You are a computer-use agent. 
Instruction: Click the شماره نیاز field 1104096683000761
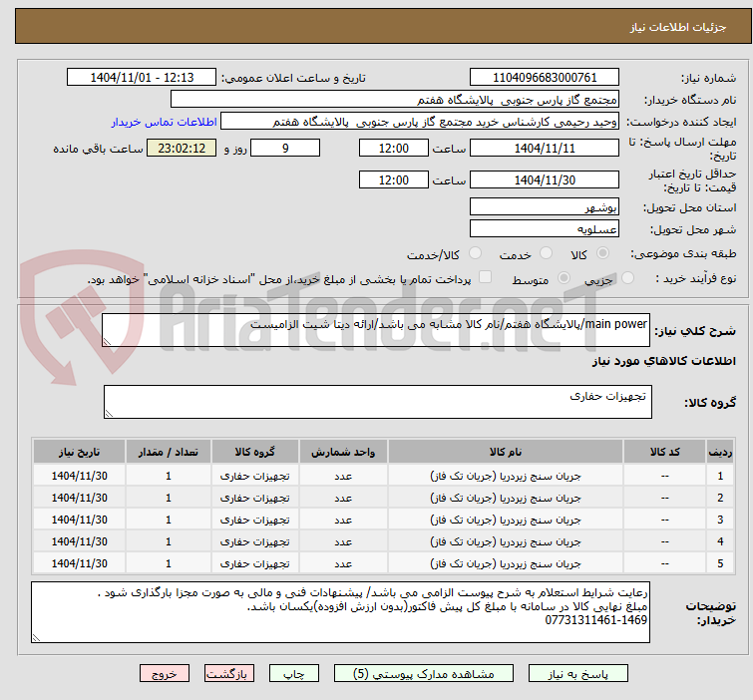pos(545,78)
